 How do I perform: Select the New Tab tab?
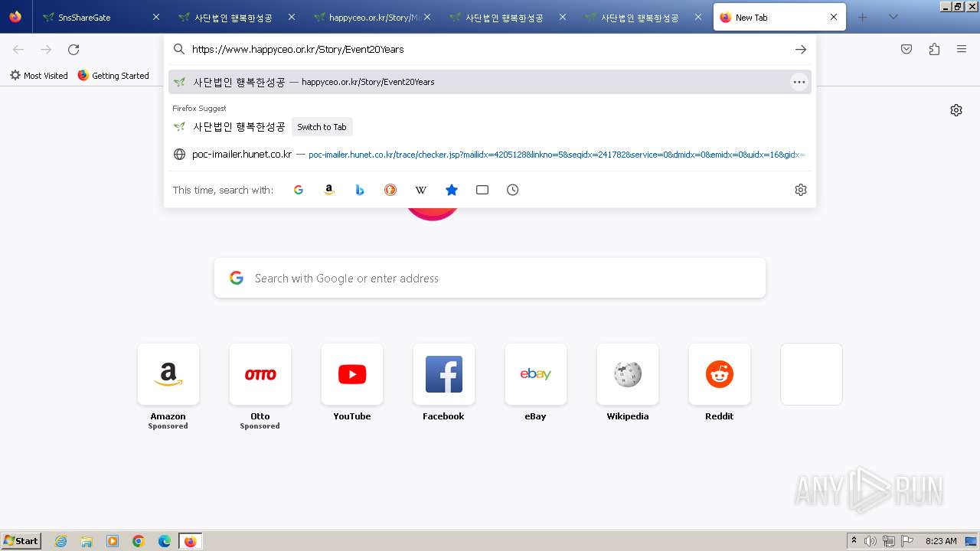click(779, 17)
